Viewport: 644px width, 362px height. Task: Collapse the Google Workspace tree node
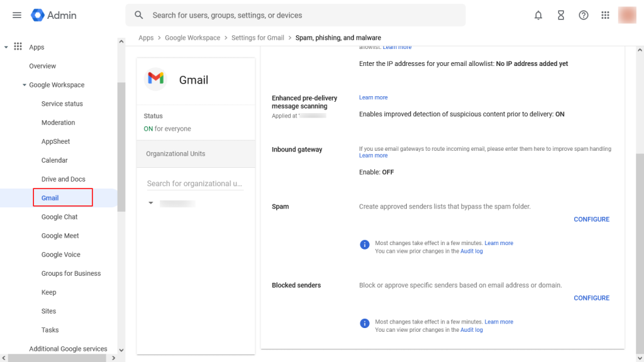pos(24,85)
